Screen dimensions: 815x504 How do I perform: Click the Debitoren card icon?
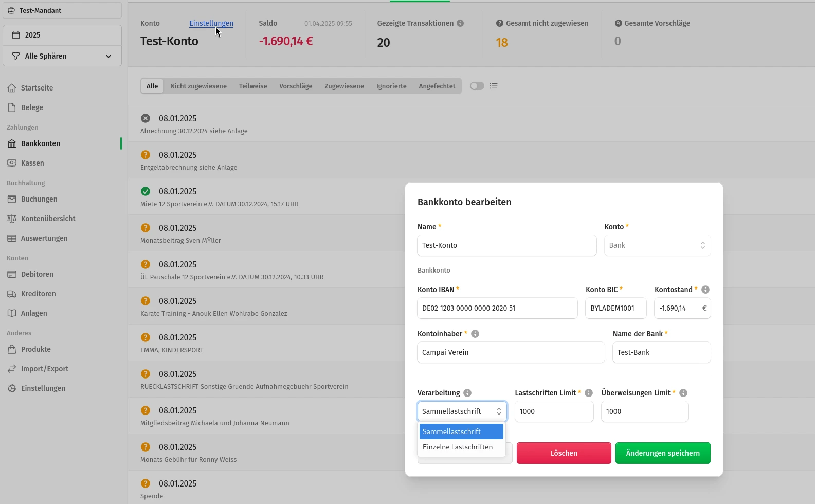click(x=12, y=274)
